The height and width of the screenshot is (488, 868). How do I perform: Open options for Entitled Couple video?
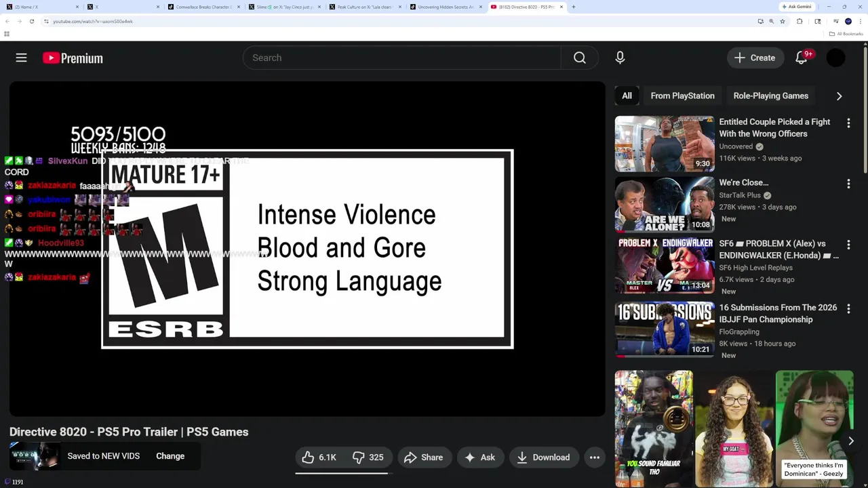[848, 123]
